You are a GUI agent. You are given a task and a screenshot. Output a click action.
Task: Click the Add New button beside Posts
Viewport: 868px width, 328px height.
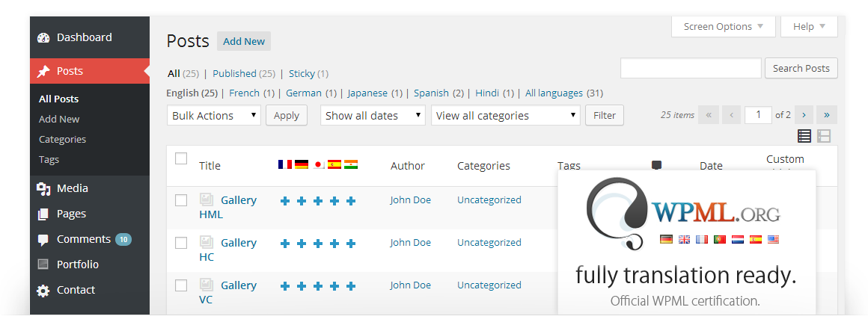pos(244,41)
